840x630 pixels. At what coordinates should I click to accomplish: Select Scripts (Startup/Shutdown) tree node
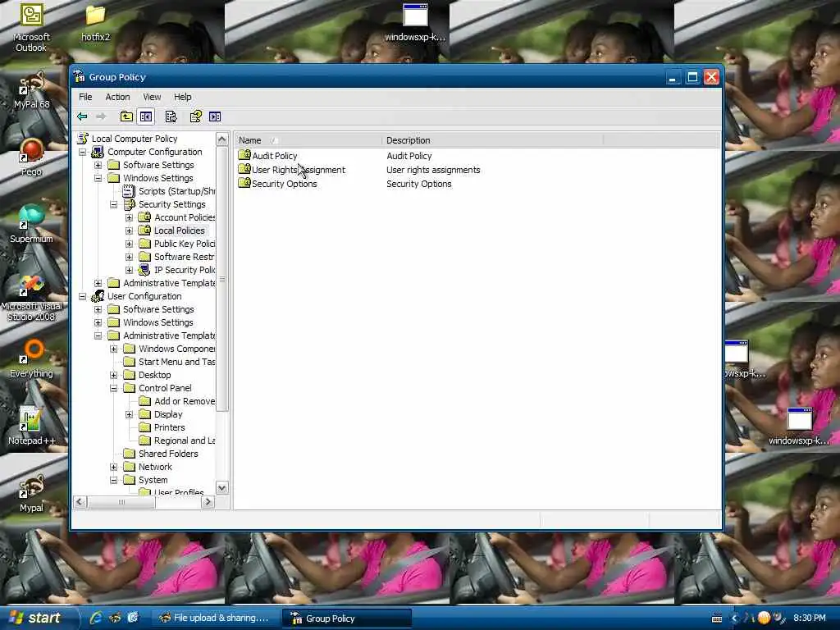[177, 191]
